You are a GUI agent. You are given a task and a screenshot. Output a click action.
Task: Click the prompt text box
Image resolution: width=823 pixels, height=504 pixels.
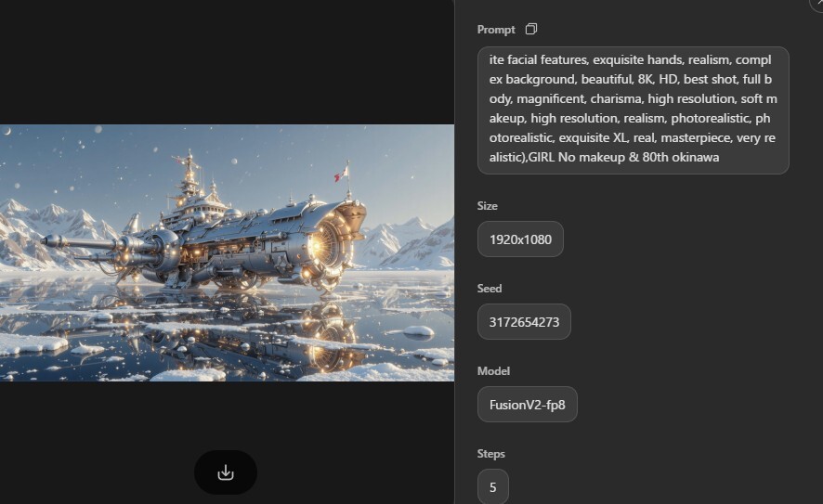(633, 110)
